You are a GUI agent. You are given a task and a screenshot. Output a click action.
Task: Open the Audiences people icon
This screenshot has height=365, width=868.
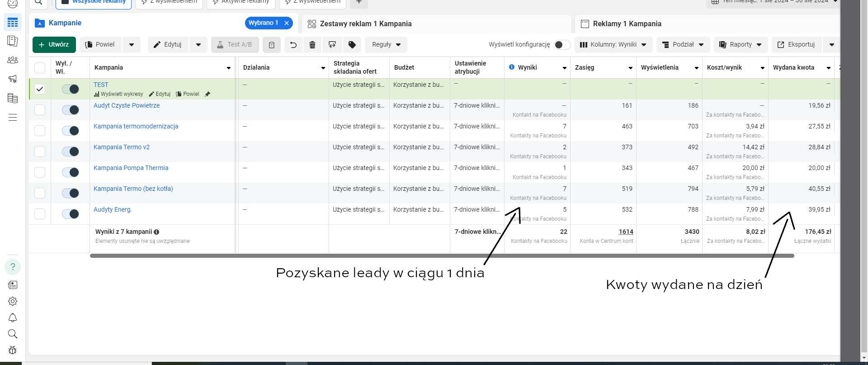click(13, 60)
